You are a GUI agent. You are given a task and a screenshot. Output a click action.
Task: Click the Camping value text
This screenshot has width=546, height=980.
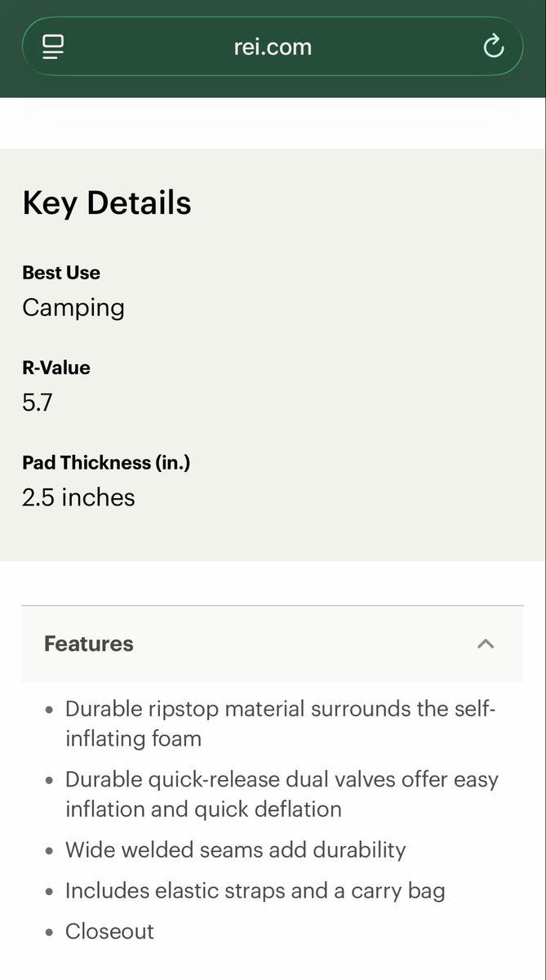(x=73, y=308)
